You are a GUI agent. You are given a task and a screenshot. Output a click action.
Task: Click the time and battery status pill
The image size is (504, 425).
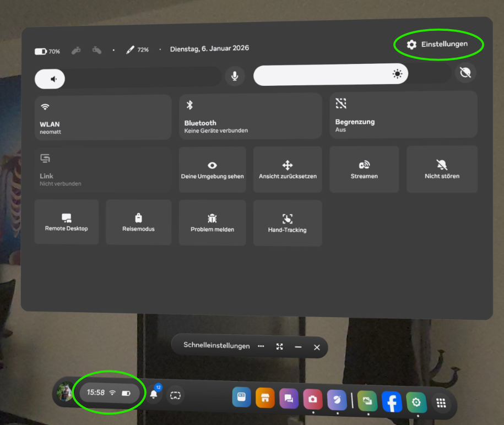click(x=109, y=393)
